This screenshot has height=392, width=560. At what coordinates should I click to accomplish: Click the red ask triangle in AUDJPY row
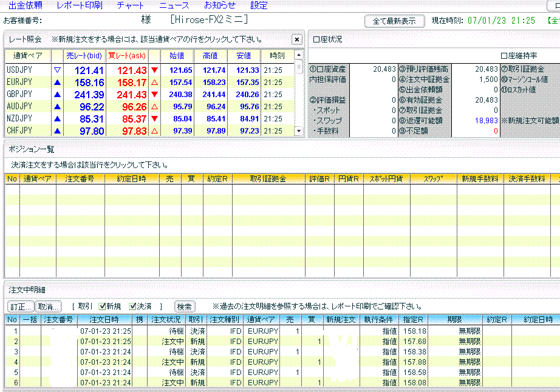[x=154, y=107]
